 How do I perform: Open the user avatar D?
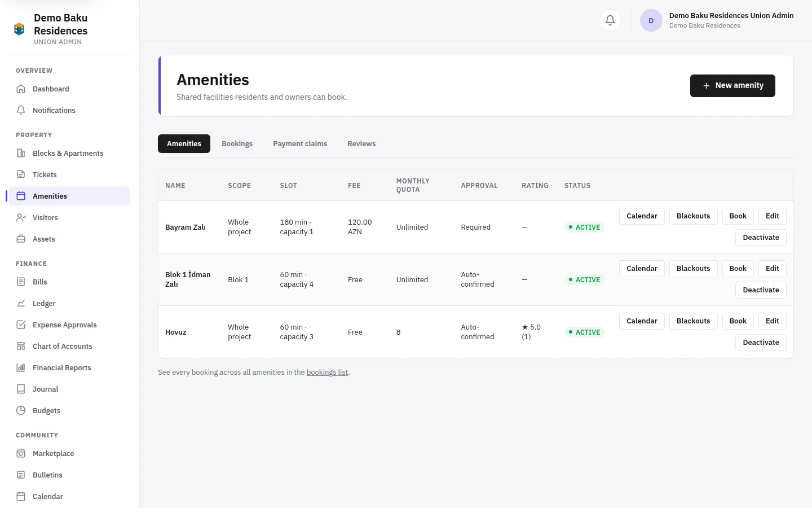pyautogui.click(x=651, y=20)
